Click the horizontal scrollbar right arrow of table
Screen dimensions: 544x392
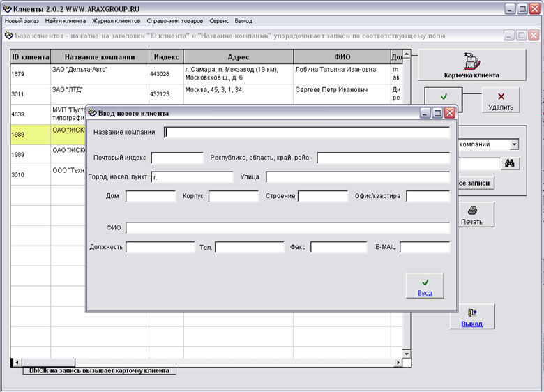tap(398, 363)
